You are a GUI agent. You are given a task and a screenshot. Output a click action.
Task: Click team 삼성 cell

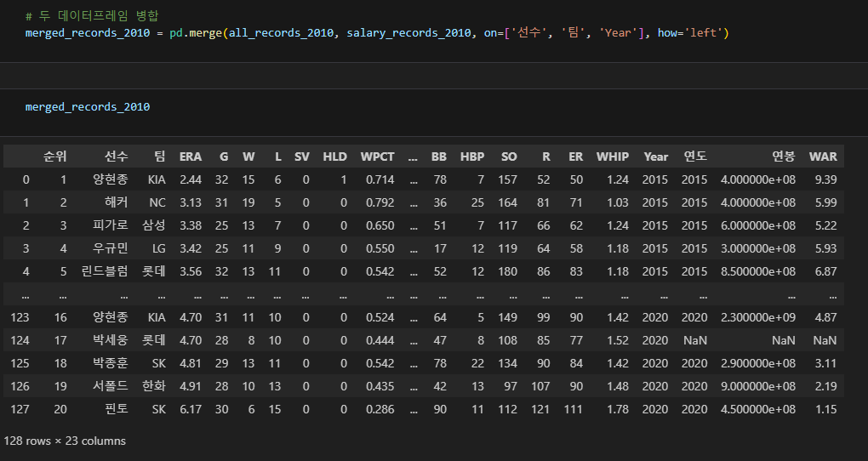[x=154, y=225]
